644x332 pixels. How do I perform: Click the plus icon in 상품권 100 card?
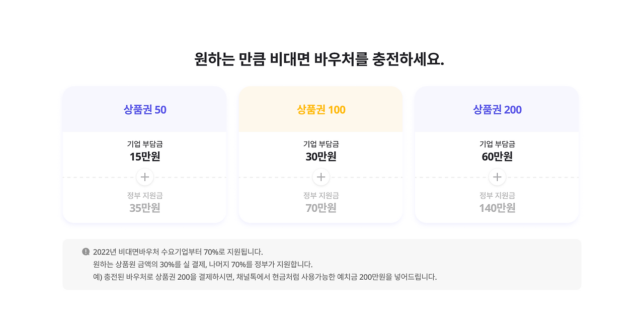[321, 177]
